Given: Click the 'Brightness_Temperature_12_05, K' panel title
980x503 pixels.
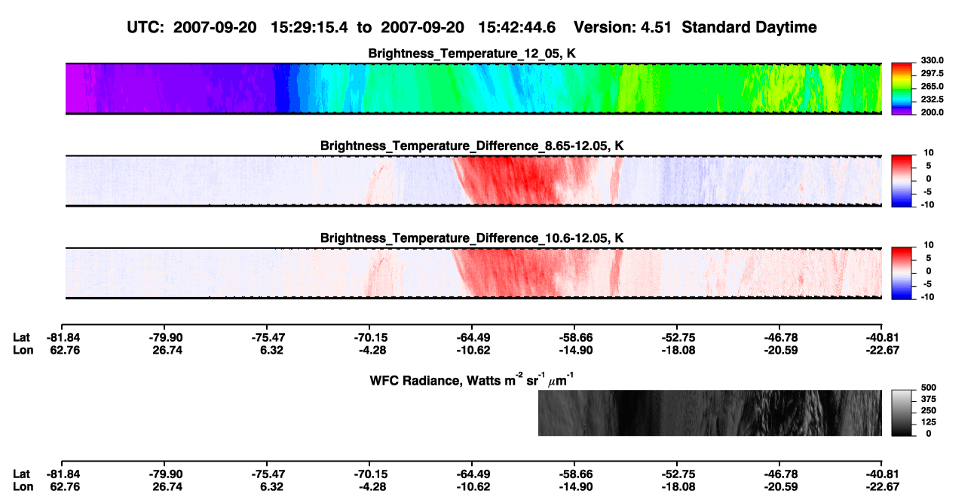Looking at the screenshot, I should tap(473, 54).
